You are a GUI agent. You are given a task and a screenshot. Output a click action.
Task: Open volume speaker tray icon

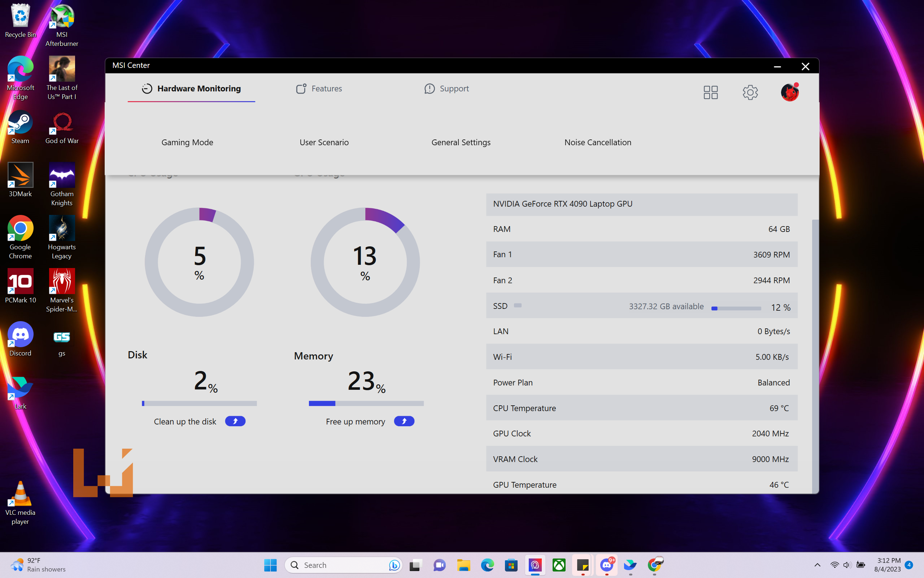pos(847,565)
